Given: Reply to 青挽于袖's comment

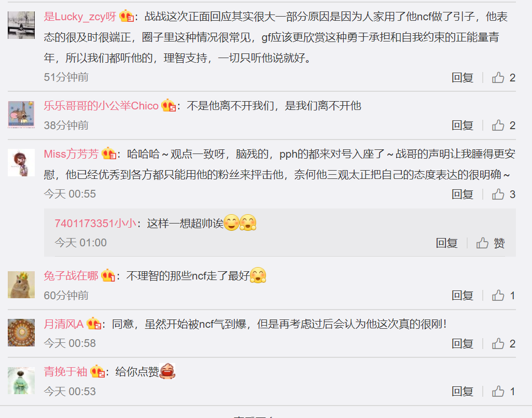Looking at the screenshot, I should pyautogui.click(x=463, y=392).
